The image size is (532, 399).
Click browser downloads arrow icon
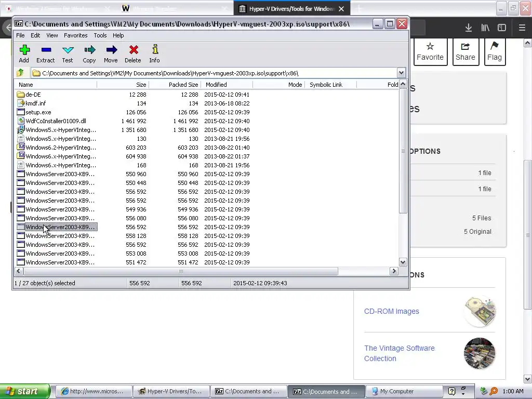tap(469, 28)
